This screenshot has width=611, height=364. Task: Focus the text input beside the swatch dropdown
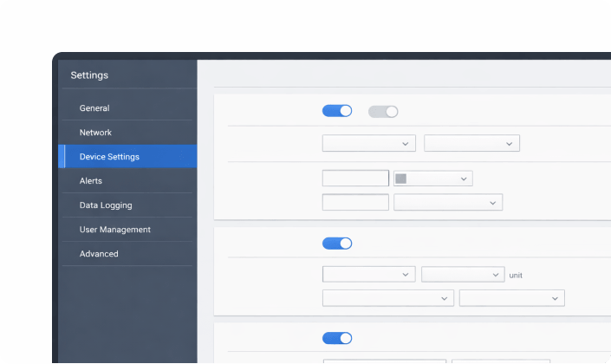[x=355, y=179]
